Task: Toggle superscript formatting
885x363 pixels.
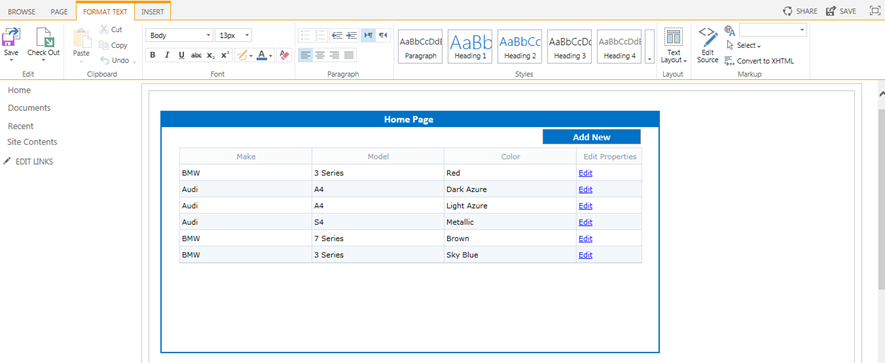Action: pyautogui.click(x=224, y=55)
